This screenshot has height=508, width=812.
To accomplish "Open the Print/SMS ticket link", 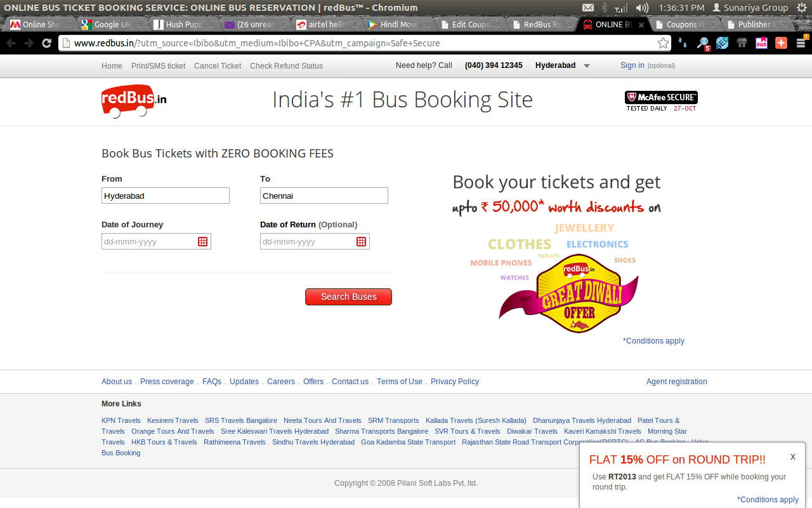I will (x=159, y=66).
